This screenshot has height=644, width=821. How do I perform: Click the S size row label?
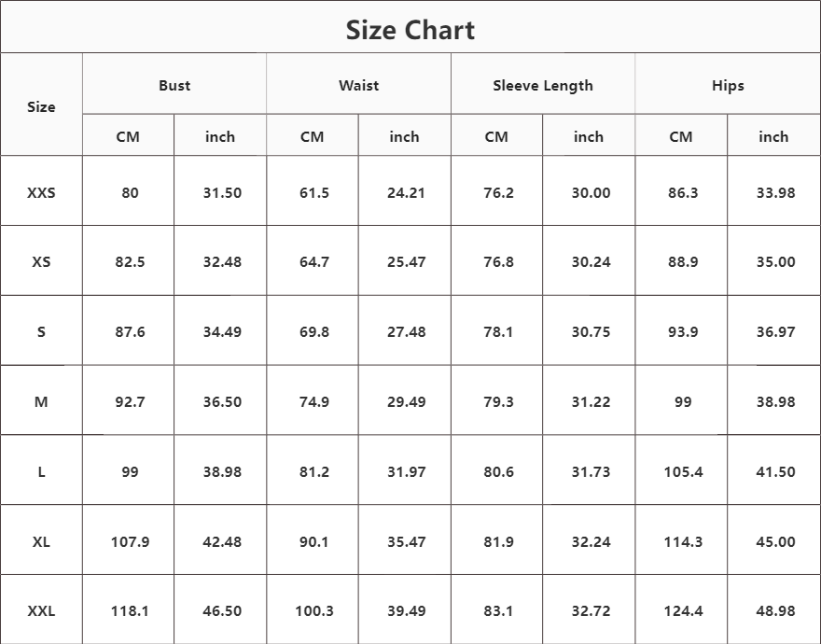coord(41,332)
